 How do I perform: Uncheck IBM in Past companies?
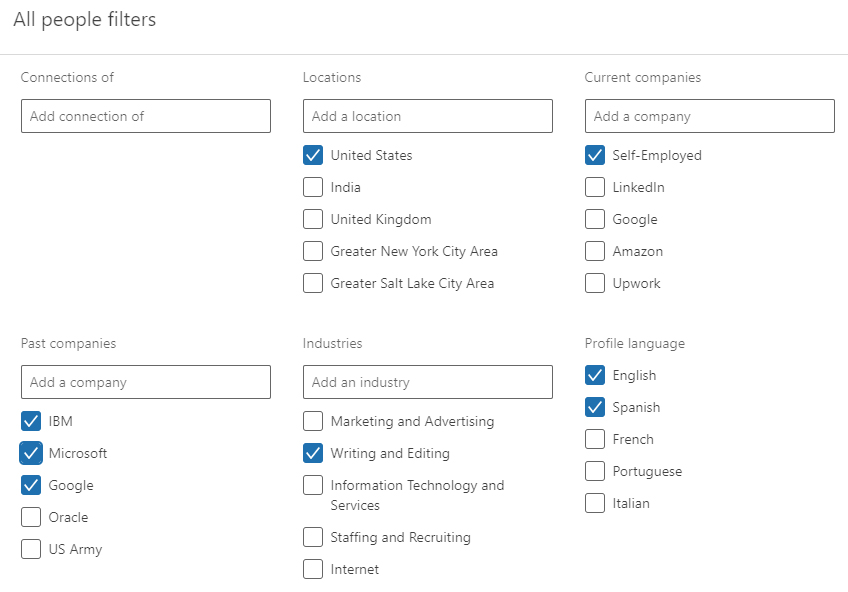click(31, 421)
